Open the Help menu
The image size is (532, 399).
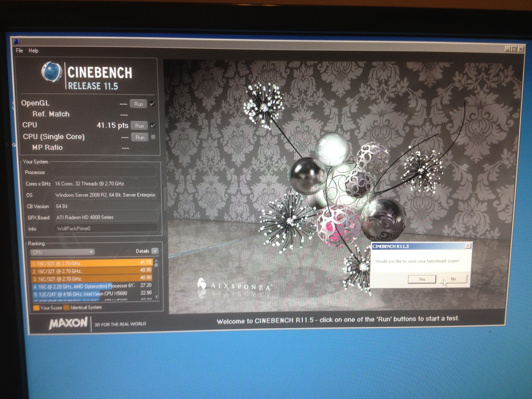(33, 51)
